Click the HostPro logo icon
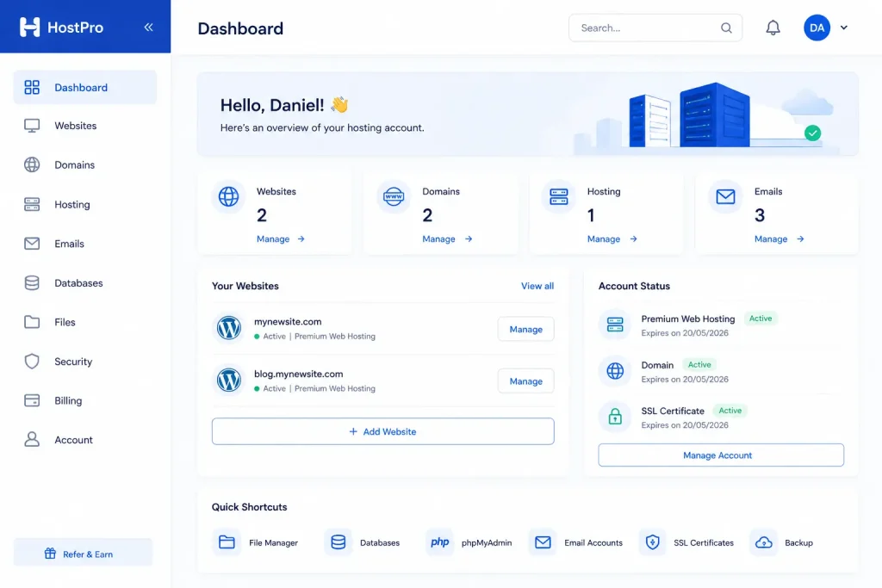 pos(29,27)
